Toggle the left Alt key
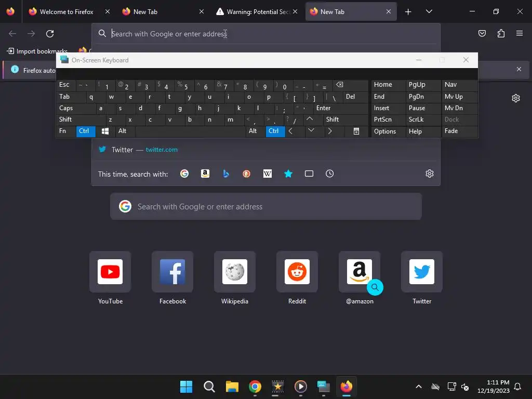The image size is (532, 399). [x=125, y=131]
